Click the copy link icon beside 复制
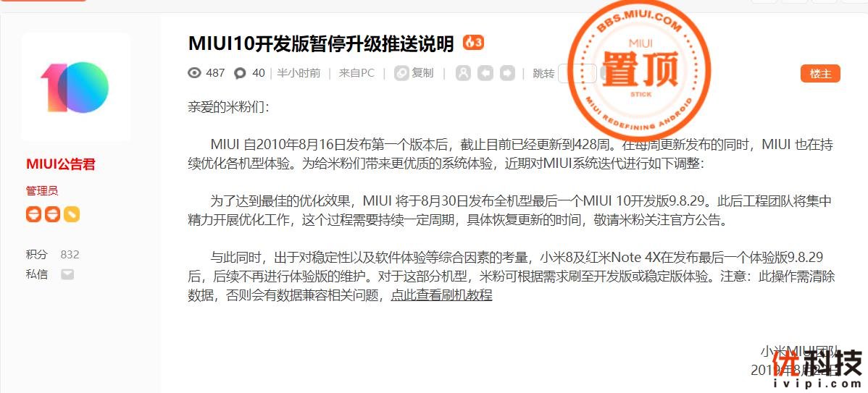The height and width of the screenshot is (393, 868). [x=401, y=73]
